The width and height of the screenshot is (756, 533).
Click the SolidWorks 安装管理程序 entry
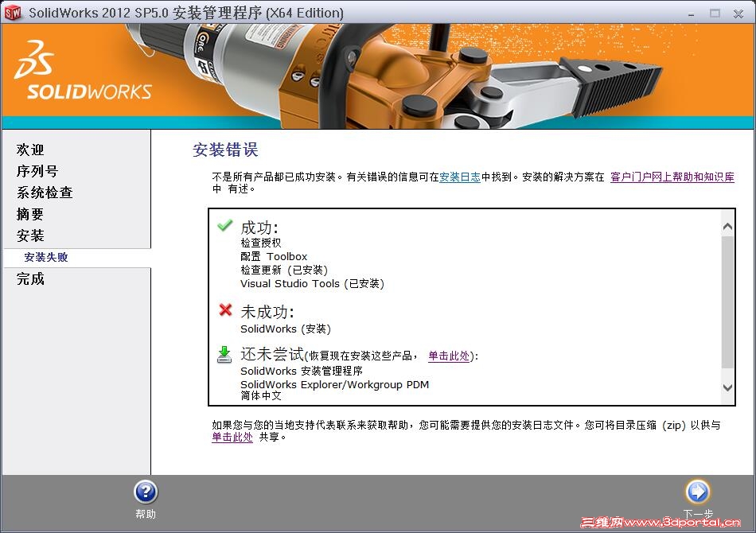pyautogui.click(x=302, y=371)
